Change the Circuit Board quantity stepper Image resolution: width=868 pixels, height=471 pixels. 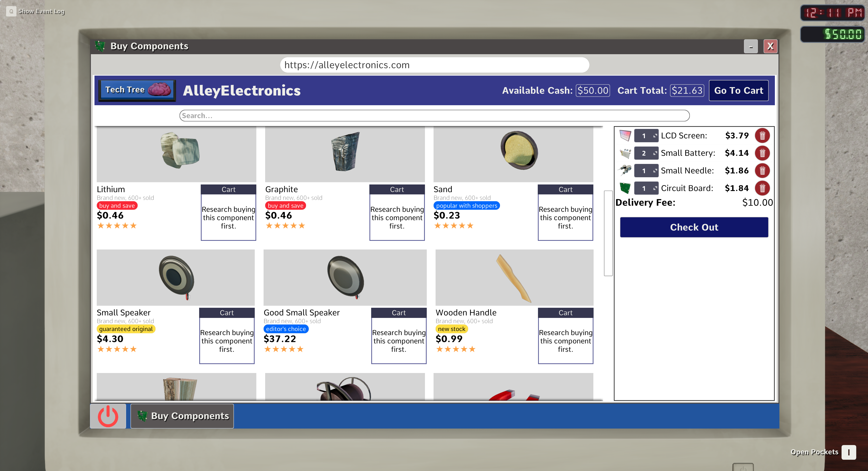(646, 188)
